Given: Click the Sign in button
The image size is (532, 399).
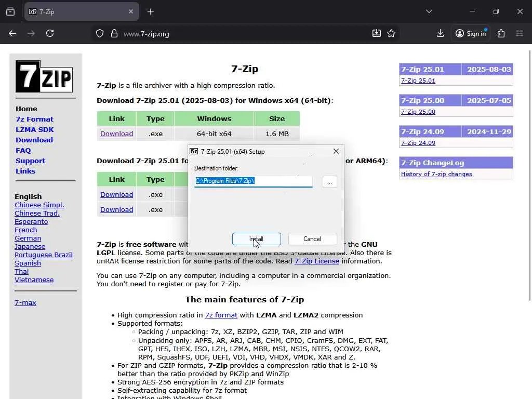Looking at the screenshot, I should (x=471, y=33).
